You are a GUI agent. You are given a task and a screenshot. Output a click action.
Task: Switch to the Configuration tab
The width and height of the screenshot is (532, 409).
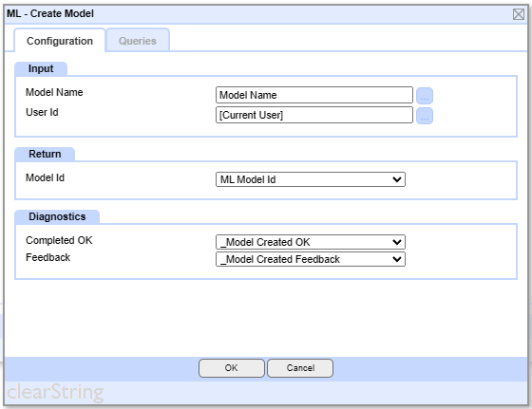tap(60, 41)
